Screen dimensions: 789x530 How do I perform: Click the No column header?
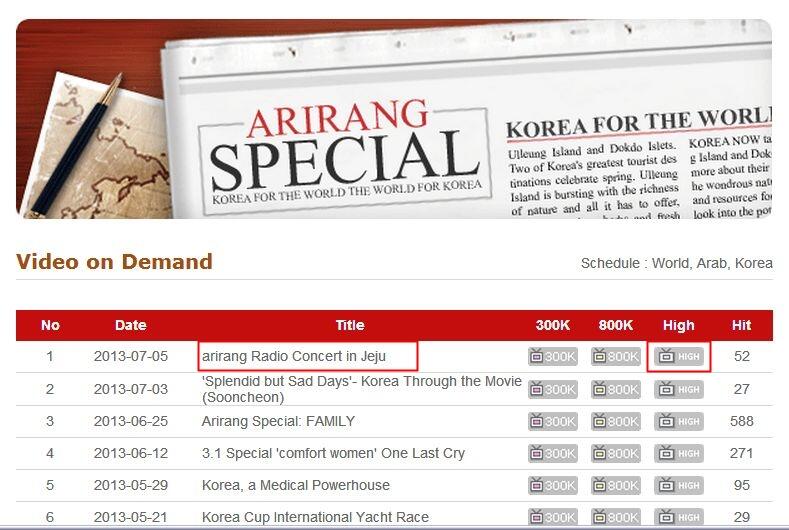pyautogui.click(x=50, y=325)
